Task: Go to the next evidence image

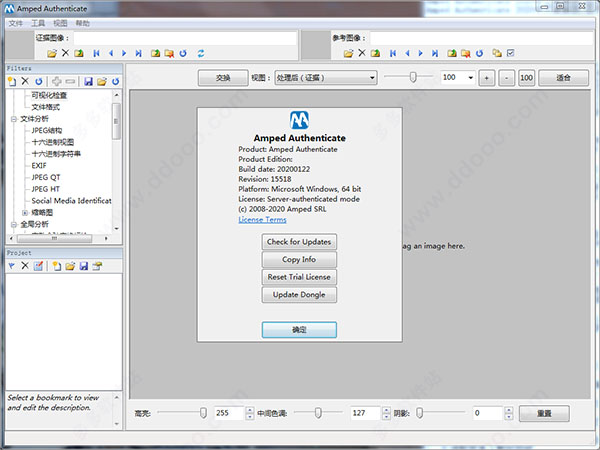Action: tap(124, 53)
